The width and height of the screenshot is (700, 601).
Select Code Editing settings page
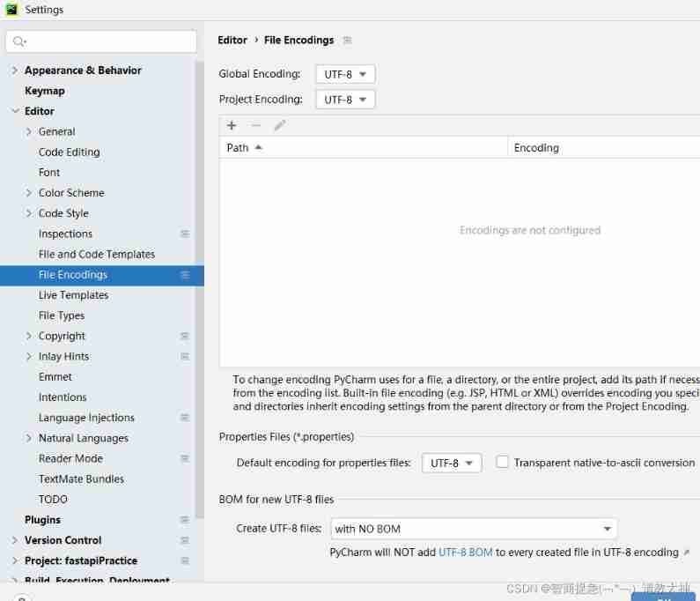(x=70, y=152)
